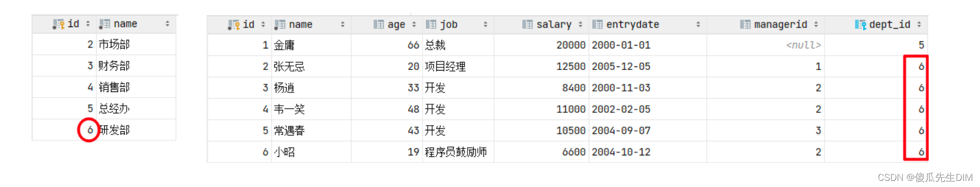Image resolution: width=980 pixels, height=187 pixels.
Task: Click the column icon beside department table name header
Action: 104,24
